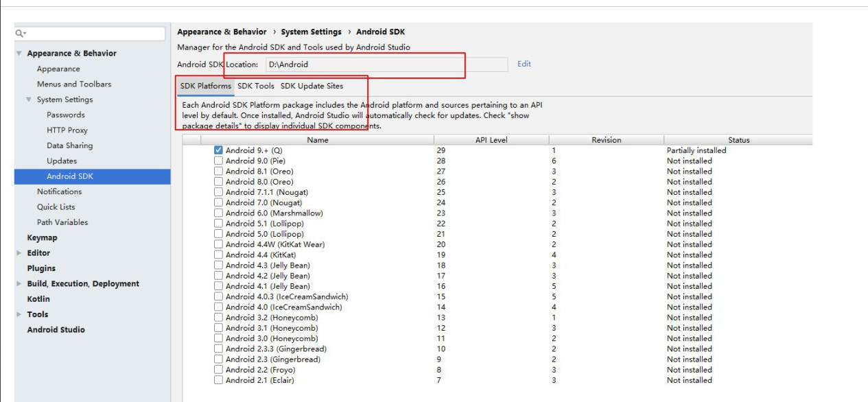Collapse the System Settings tree arrow

(29, 99)
